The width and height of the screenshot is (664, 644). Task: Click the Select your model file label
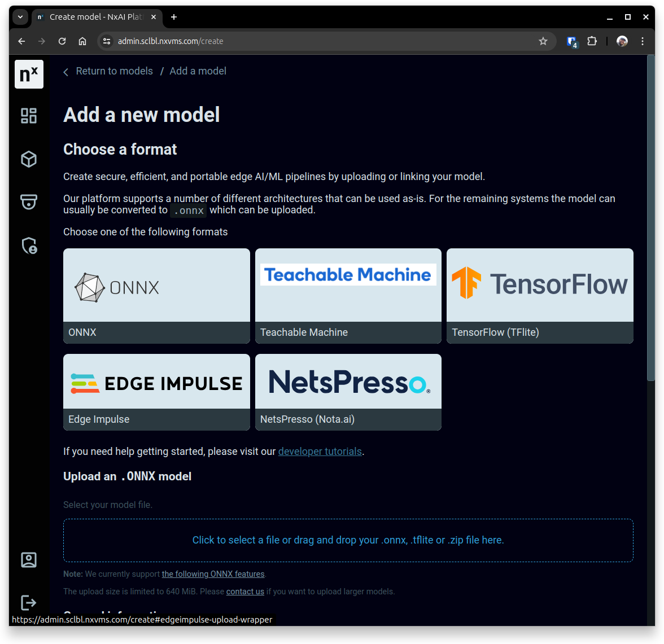tap(107, 505)
